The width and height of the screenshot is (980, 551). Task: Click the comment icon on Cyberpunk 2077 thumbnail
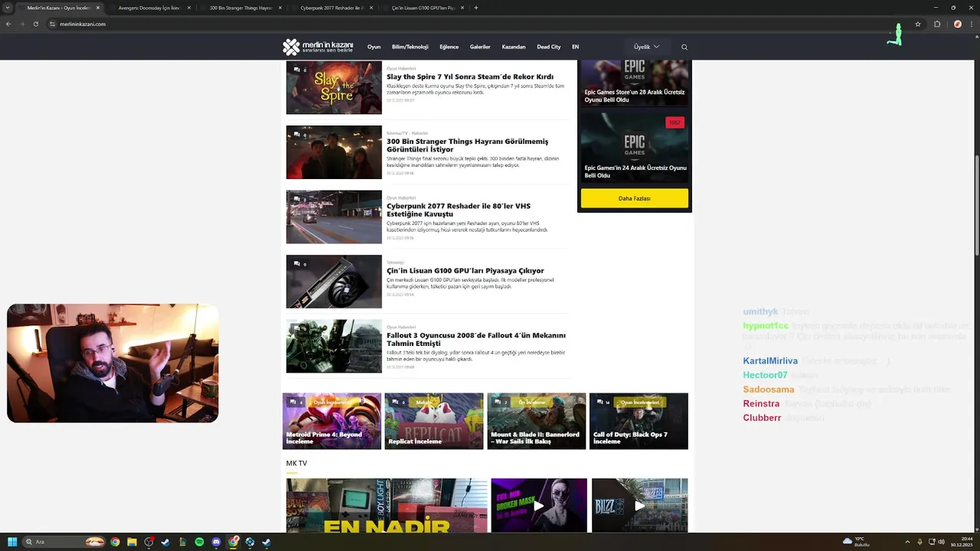[297, 199]
